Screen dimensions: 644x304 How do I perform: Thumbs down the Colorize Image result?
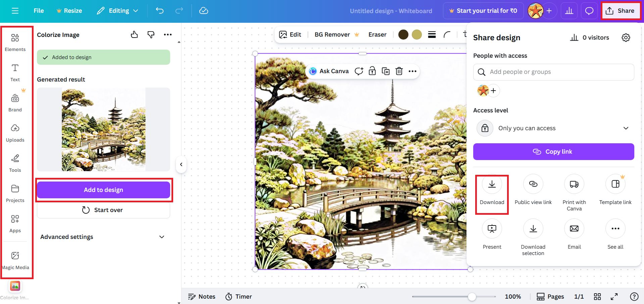pyautogui.click(x=151, y=34)
